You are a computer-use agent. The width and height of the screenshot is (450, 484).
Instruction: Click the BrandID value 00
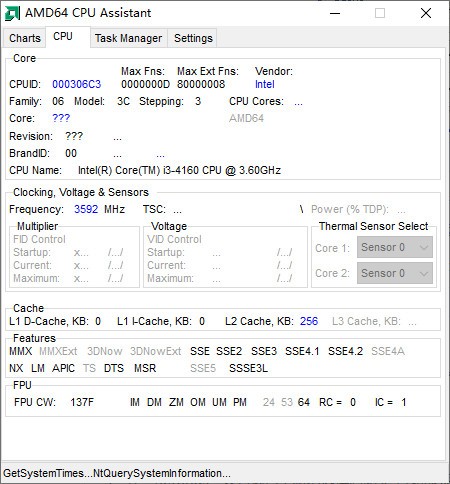point(71,153)
